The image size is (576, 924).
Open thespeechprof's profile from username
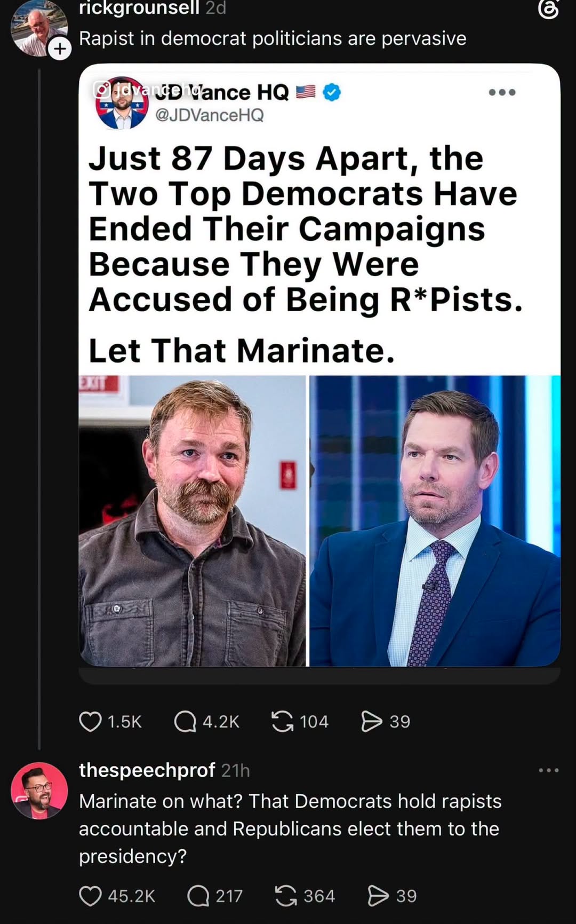click(x=147, y=770)
